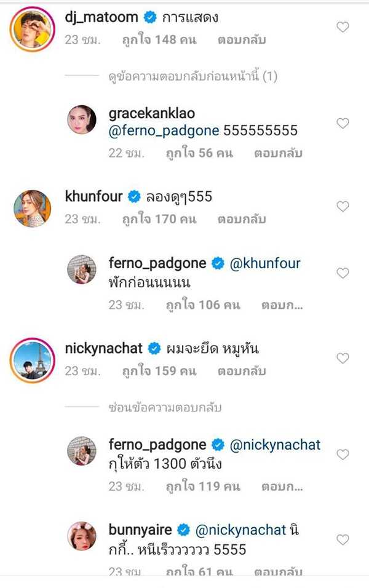Screen dimensions: 369x588
Task: Heart ferno_padgone's reply to khunfour
Action: [343, 273]
